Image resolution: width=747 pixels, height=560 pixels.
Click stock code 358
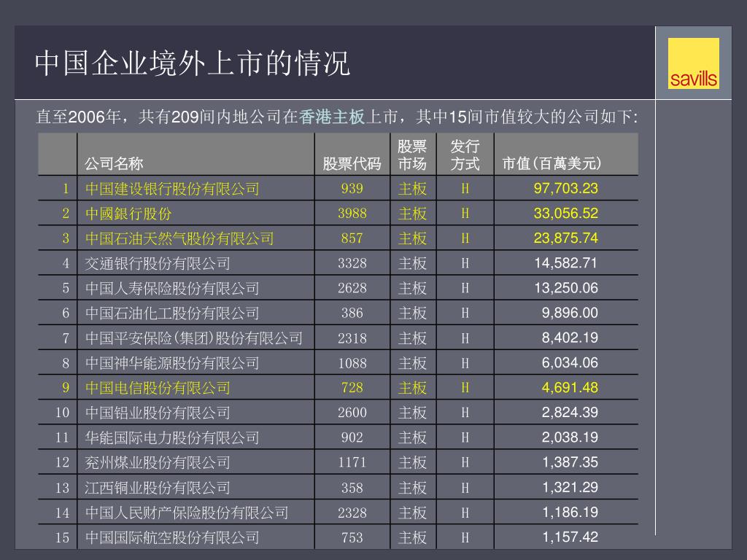[352, 488]
